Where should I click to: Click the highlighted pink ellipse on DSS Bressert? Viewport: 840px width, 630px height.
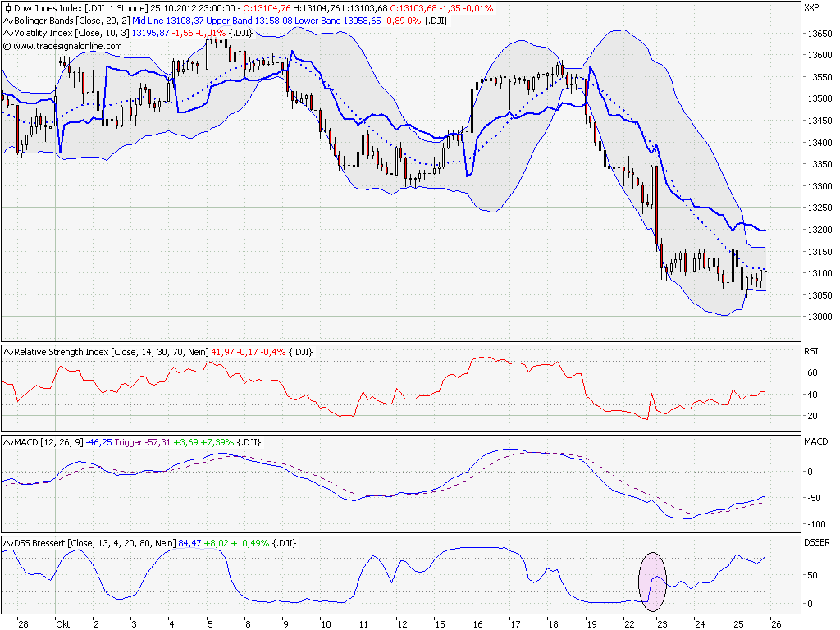pos(651,582)
